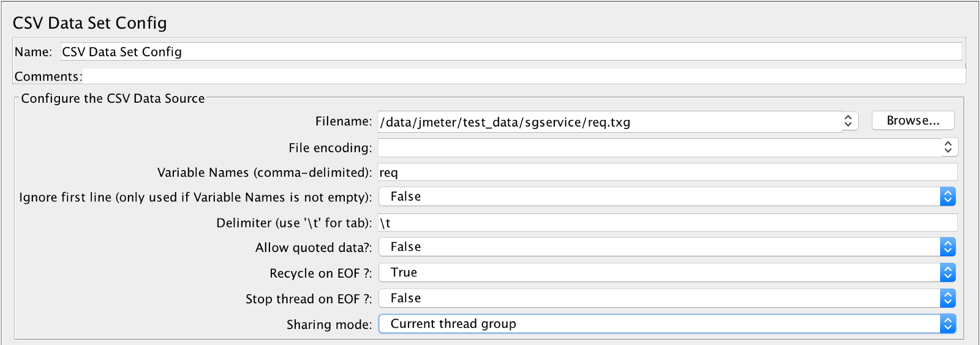Click the blue arrow icon for Recycle on EOF
Screen dimensions: 980x345
point(948,273)
